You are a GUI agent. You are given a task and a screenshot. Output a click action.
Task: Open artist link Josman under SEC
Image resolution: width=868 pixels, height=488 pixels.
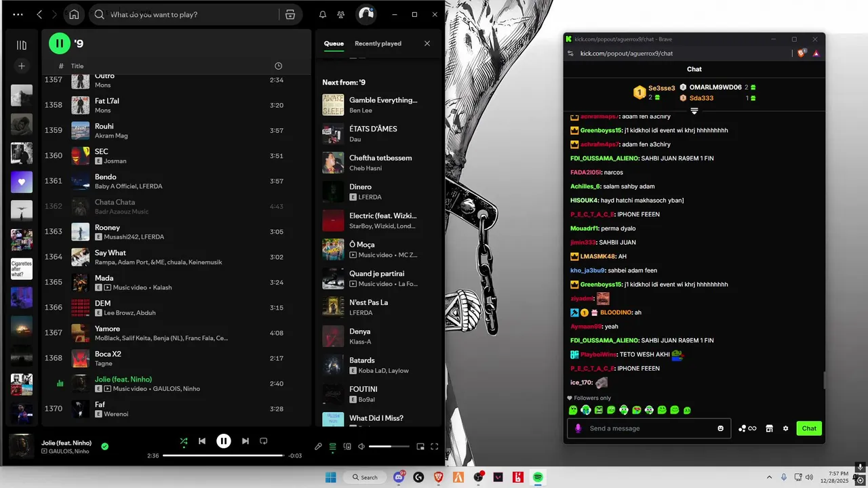[115, 161]
